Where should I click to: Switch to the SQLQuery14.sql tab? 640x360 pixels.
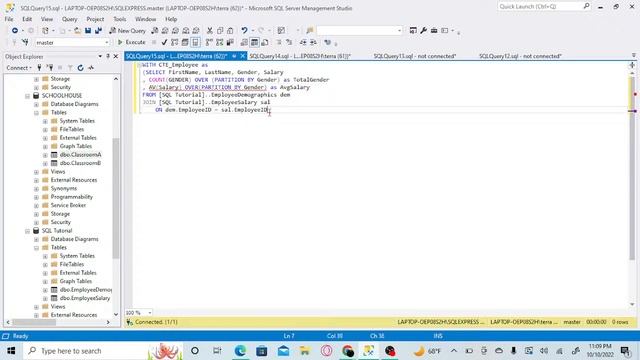click(x=300, y=56)
